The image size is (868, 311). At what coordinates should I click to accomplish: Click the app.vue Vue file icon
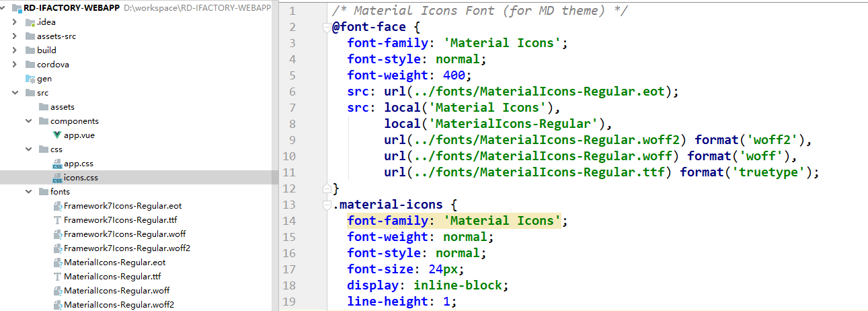(57, 135)
